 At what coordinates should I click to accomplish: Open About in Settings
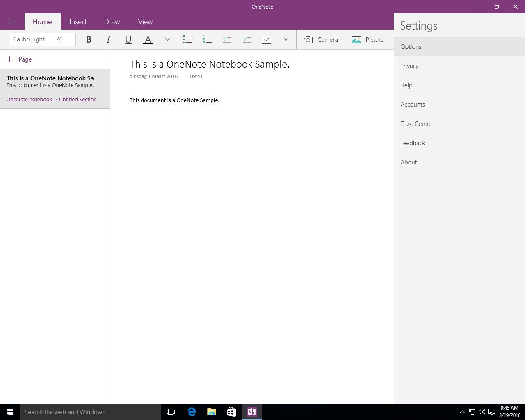459,162
